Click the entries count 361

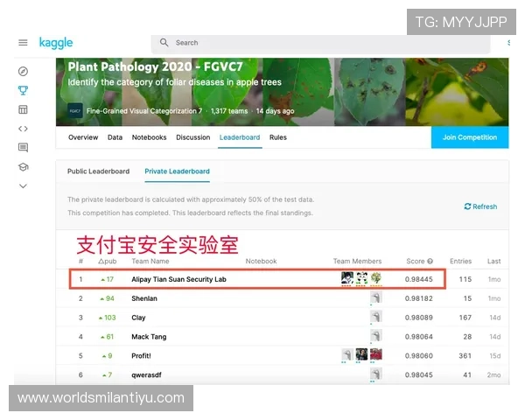pyautogui.click(x=465, y=356)
